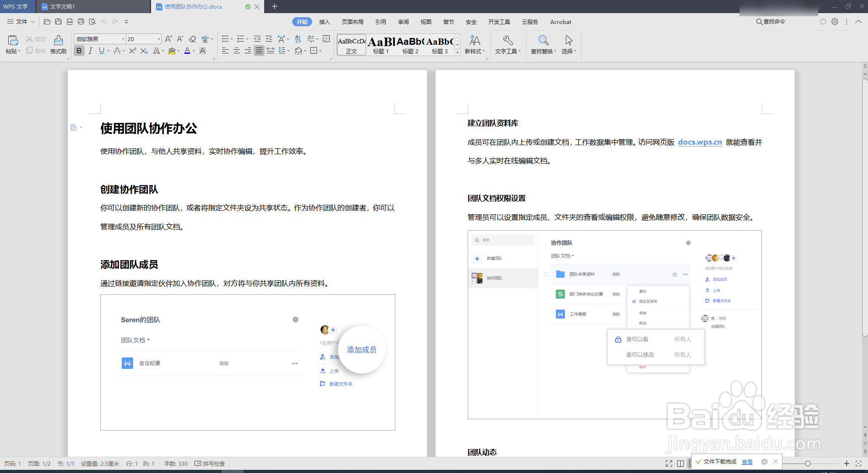This screenshot has height=473, width=868.
Task: Clear formatting with the eraser icon
Action: pos(193,39)
